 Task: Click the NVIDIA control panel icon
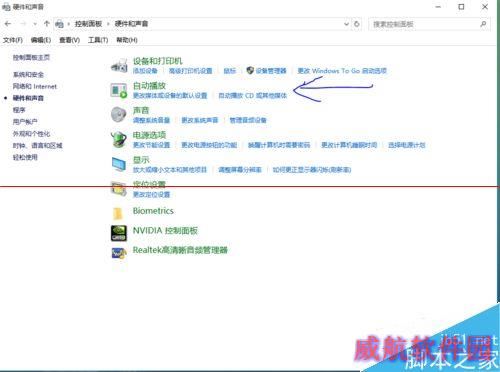tap(119, 233)
